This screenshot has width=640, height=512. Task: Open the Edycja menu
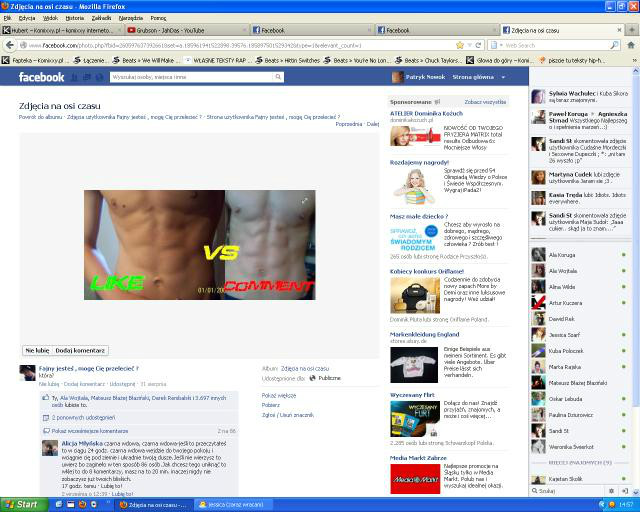(27, 18)
